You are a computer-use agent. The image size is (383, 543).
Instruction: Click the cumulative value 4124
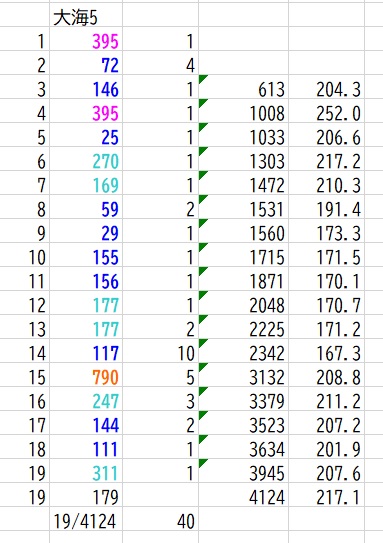(267, 498)
